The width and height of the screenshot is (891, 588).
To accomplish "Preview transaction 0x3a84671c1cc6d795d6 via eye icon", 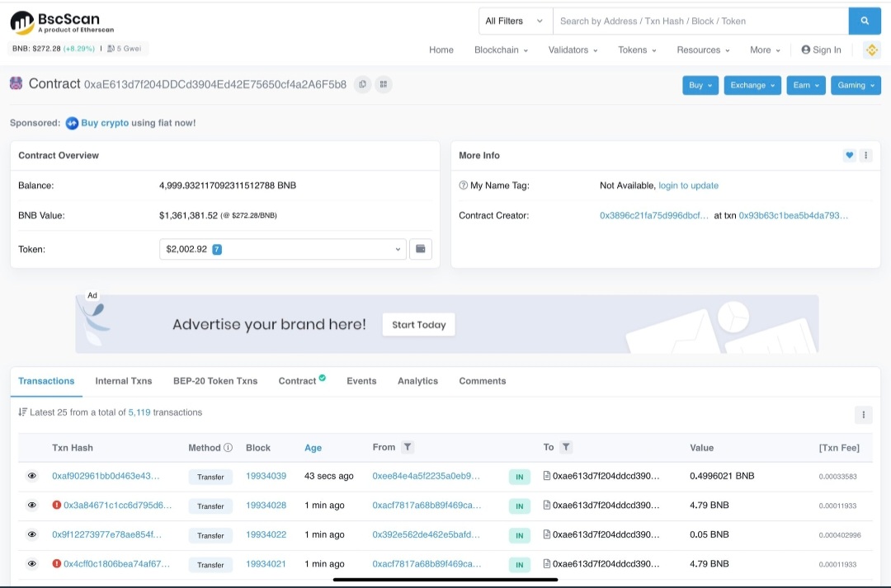I will coord(32,505).
